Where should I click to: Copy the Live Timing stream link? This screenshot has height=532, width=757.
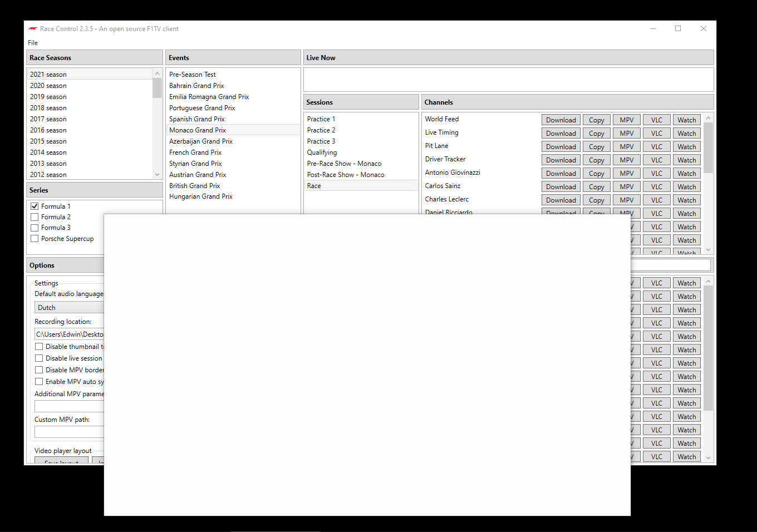pos(596,132)
